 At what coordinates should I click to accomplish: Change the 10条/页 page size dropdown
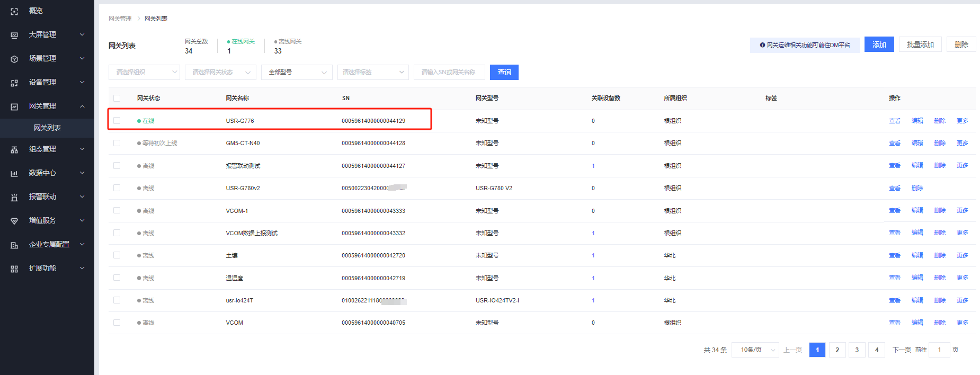click(755, 350)
